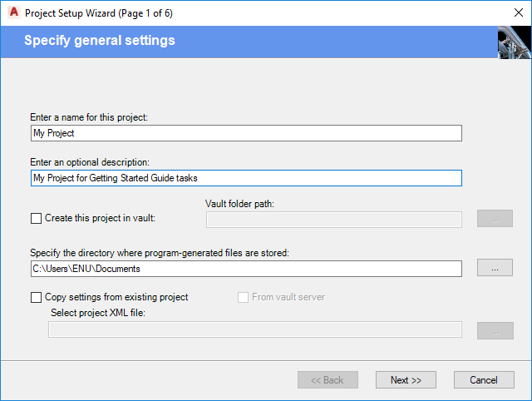
Task: Click the Specify general settings heading
Action: [100, 41]
